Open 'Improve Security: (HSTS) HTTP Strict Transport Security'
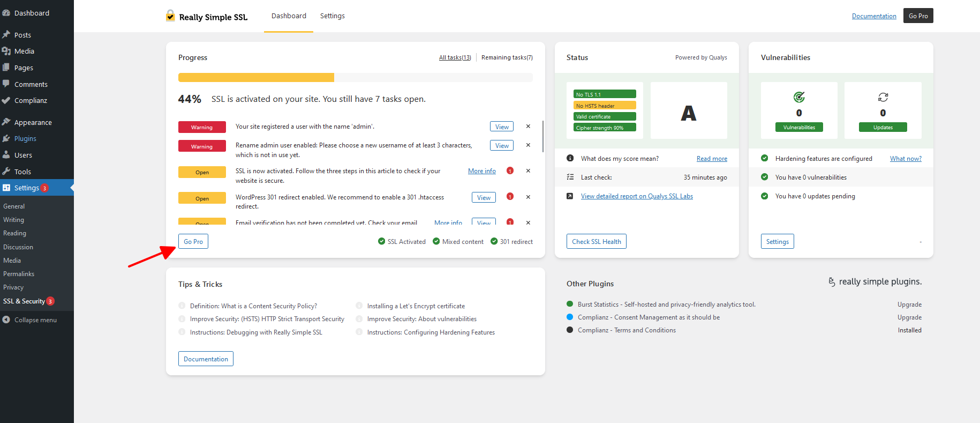 267,319
